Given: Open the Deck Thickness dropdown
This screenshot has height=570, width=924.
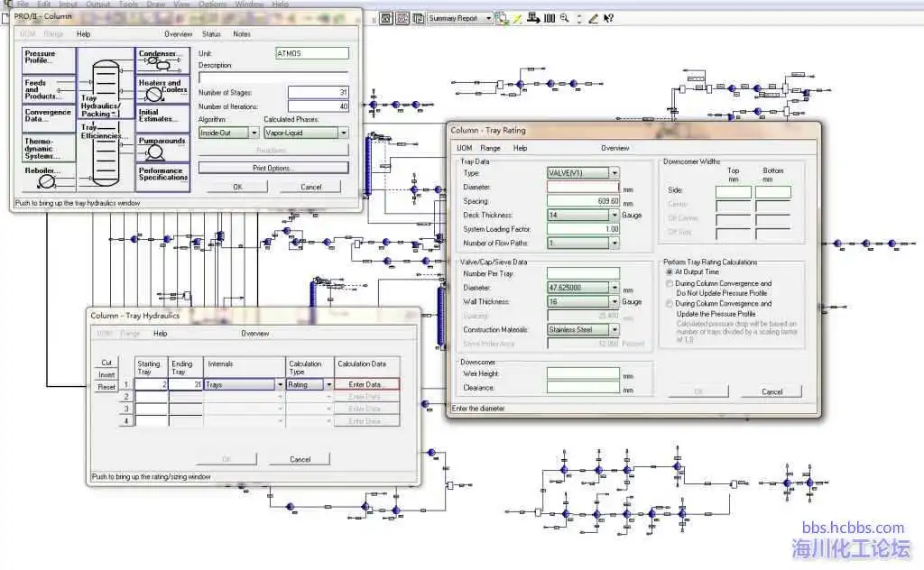Looking at the screenshot, I should tap(614, 216).
